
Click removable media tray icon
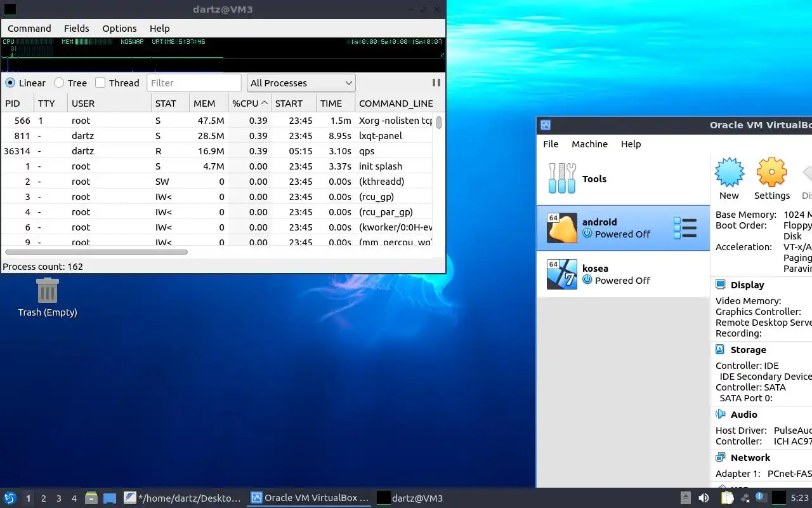pos(686,498)
